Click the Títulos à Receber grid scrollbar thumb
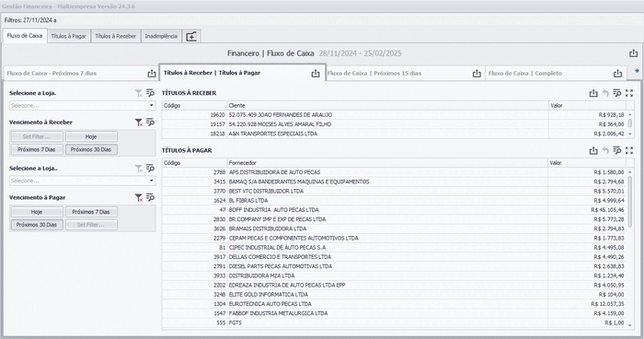The width and height of the screenshot is (644, 339). point(630,123)
